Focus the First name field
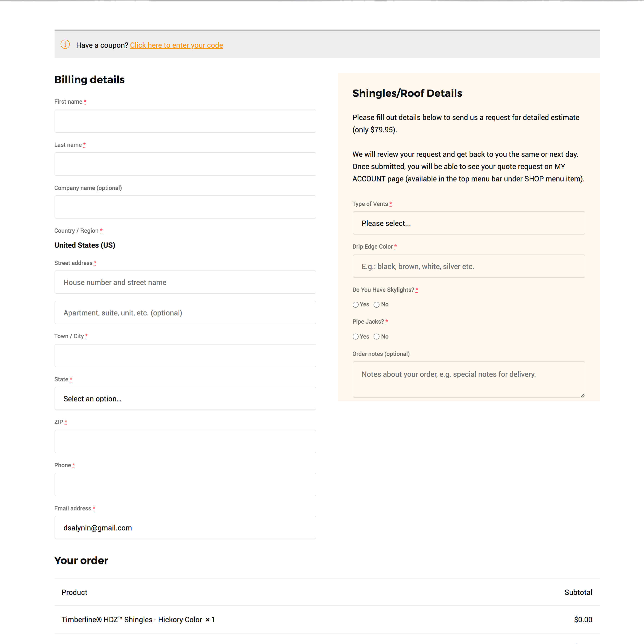The image size is (644, 644). tap(185, 121)
